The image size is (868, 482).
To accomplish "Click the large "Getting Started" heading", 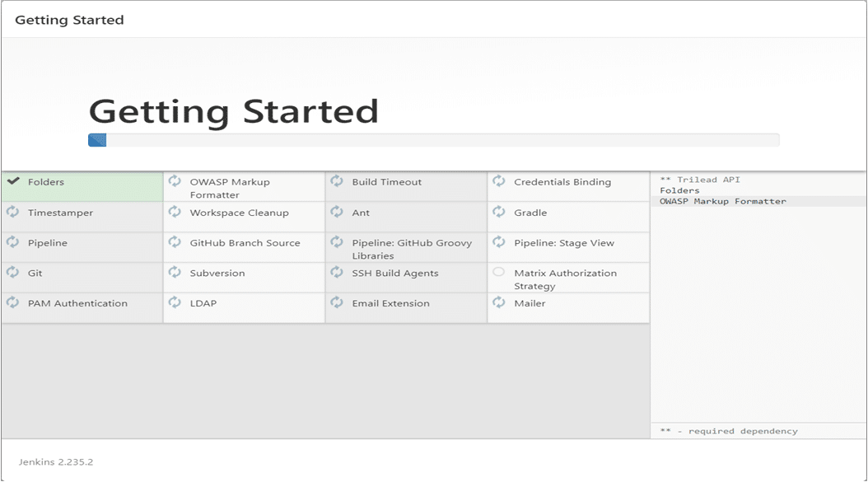I will [x=234, y=112].
